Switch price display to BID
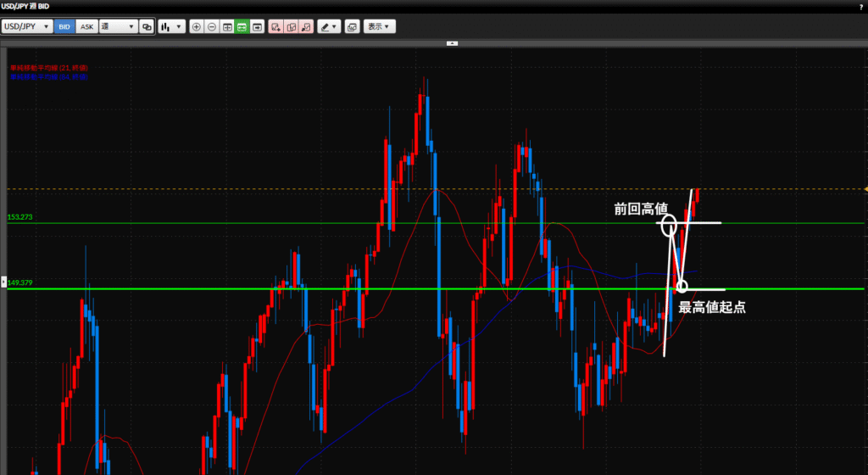 point(64,26)
